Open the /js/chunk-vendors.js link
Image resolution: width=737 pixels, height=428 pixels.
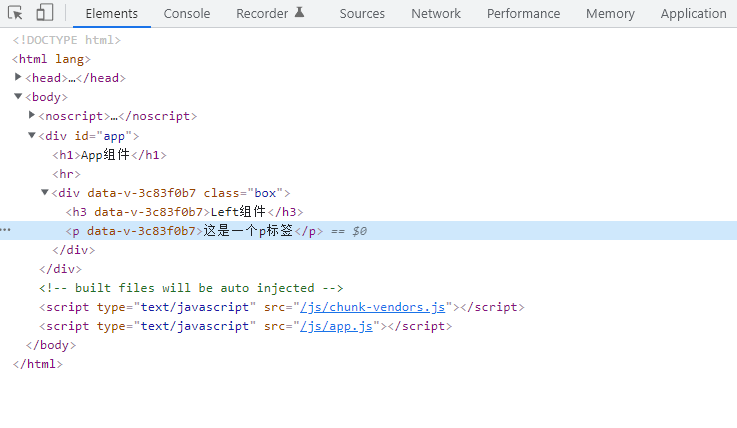(372, 307)
